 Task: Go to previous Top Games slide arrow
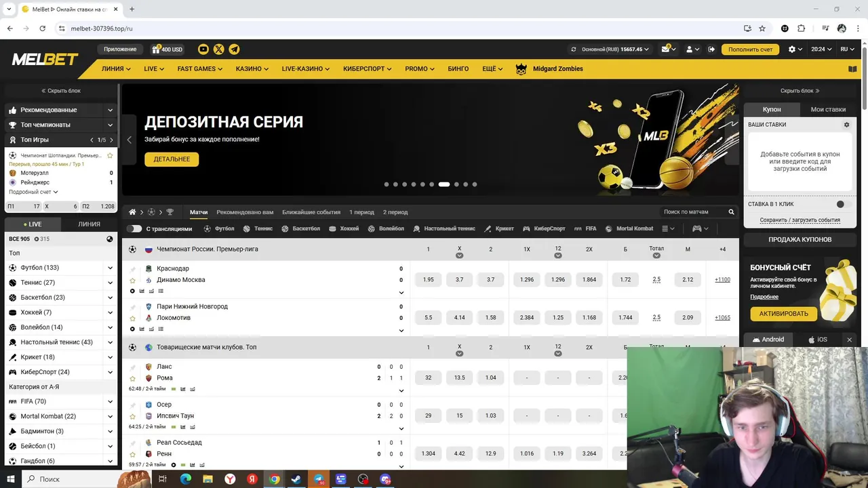(92, 140)
